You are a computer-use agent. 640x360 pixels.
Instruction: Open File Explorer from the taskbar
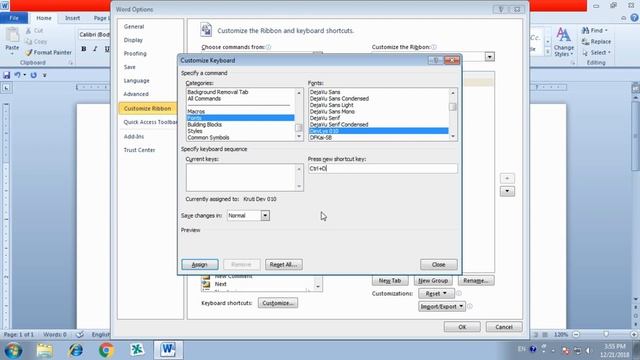44,350
